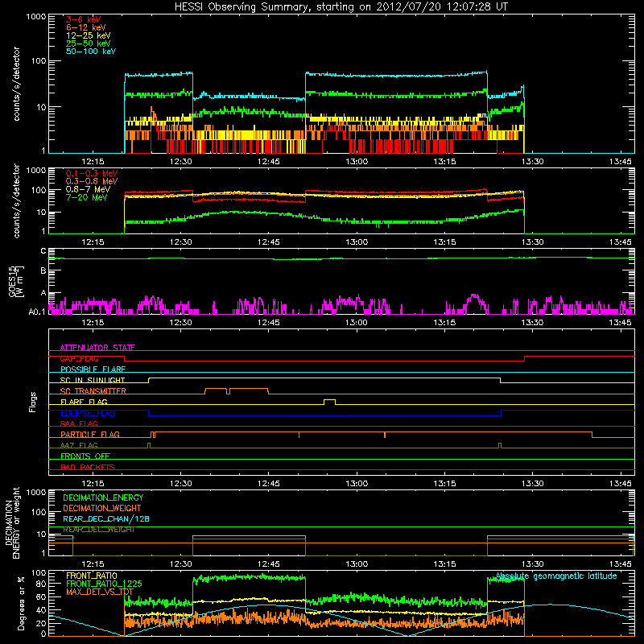The height and width of the screenshot is (644, 644).
Task: Click the B class tick label on GOES plot
Action: click(43, 271)
